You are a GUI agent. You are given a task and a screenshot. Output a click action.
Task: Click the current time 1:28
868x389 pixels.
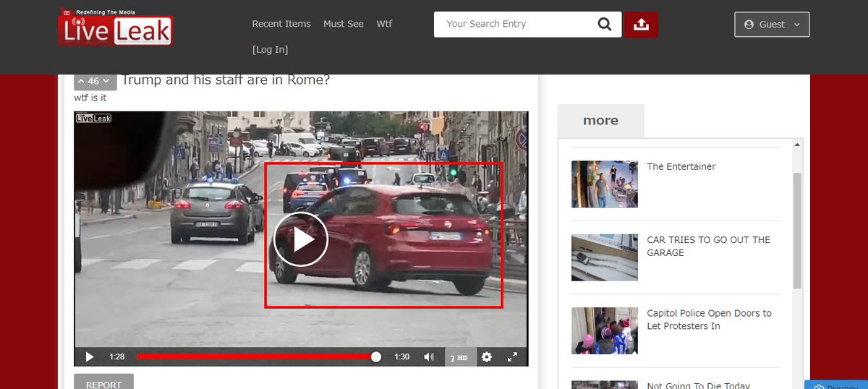117,356
